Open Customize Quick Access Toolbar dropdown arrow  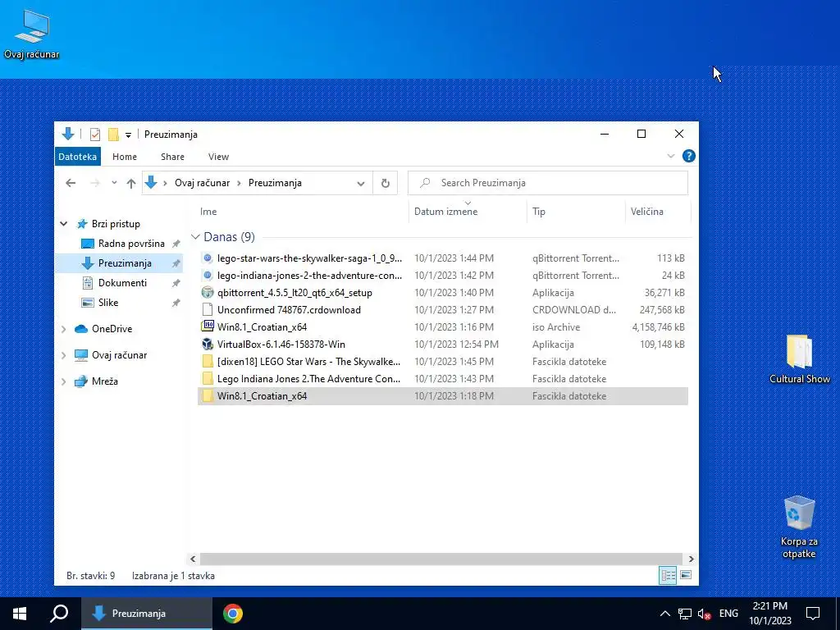128,135
